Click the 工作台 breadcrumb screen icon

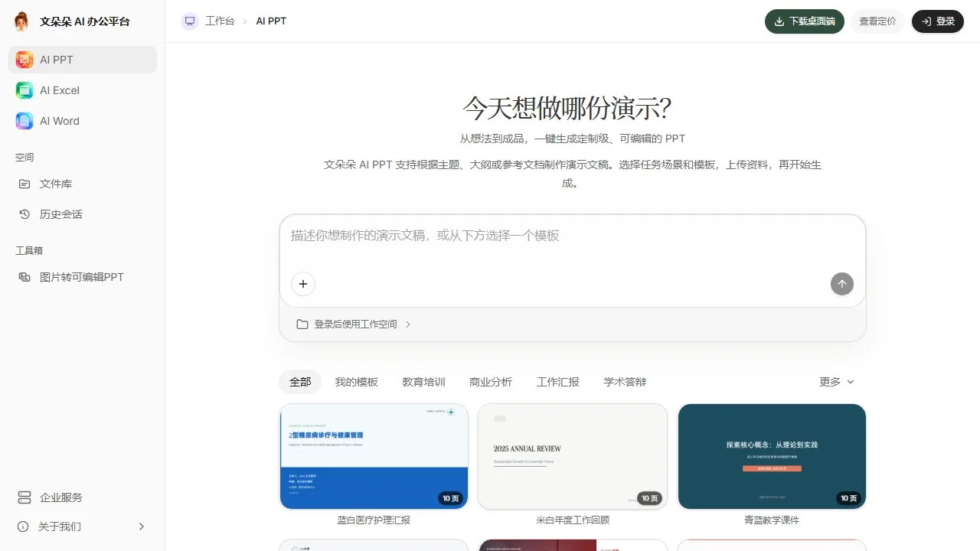[x=190, y=21]
